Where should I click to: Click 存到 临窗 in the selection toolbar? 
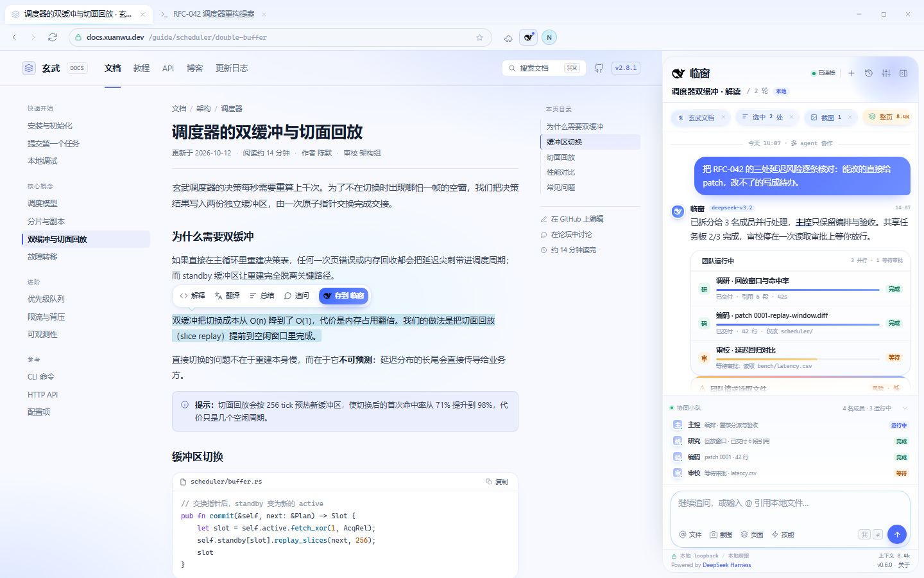pos(343,296)
